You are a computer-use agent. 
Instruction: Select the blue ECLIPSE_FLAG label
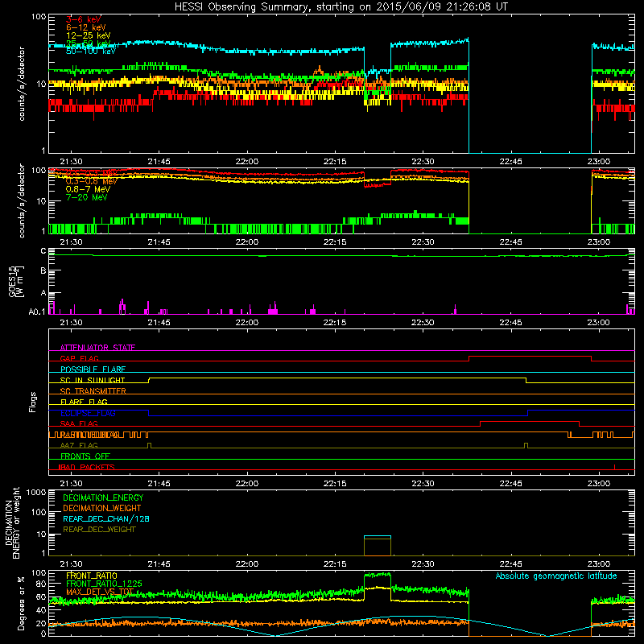coord(88,413)
